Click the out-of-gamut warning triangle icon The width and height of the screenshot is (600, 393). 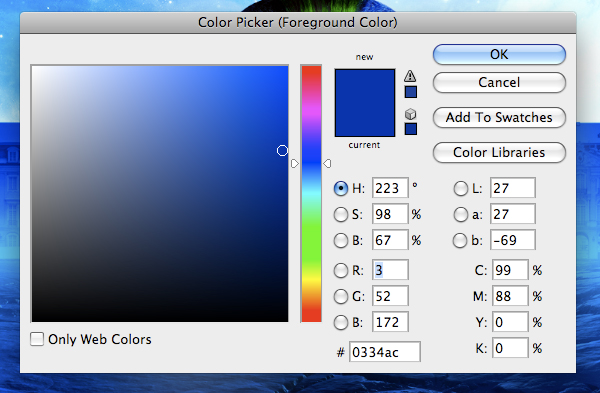pos(410,76)
